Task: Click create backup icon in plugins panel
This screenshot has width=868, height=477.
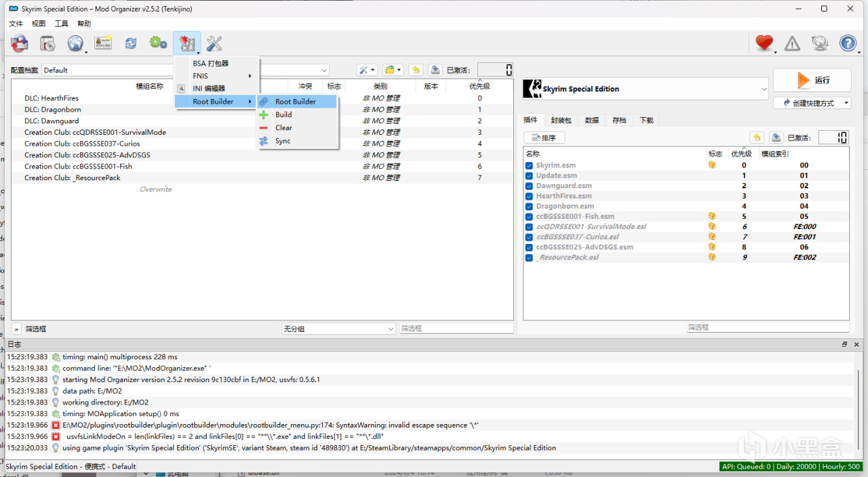Action: (x=776, y=138)
